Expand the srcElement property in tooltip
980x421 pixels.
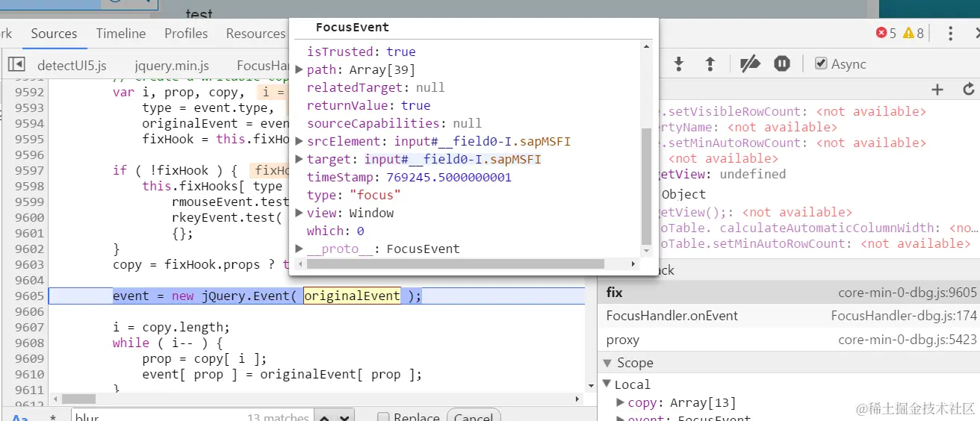click(300, 141)
